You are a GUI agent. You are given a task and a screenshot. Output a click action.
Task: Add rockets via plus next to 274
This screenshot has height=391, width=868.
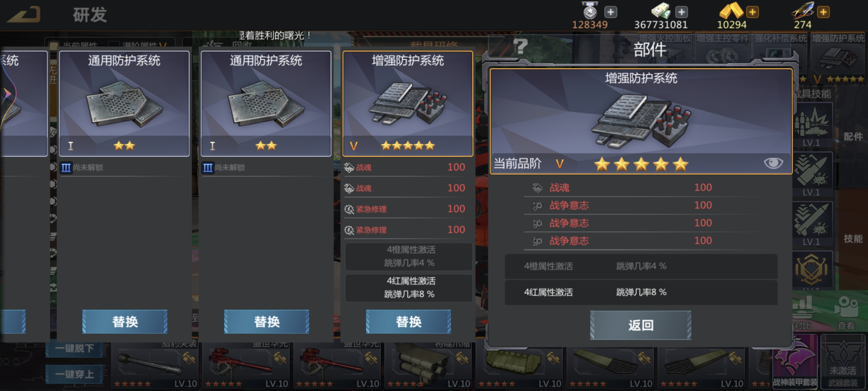coord(823,12)
